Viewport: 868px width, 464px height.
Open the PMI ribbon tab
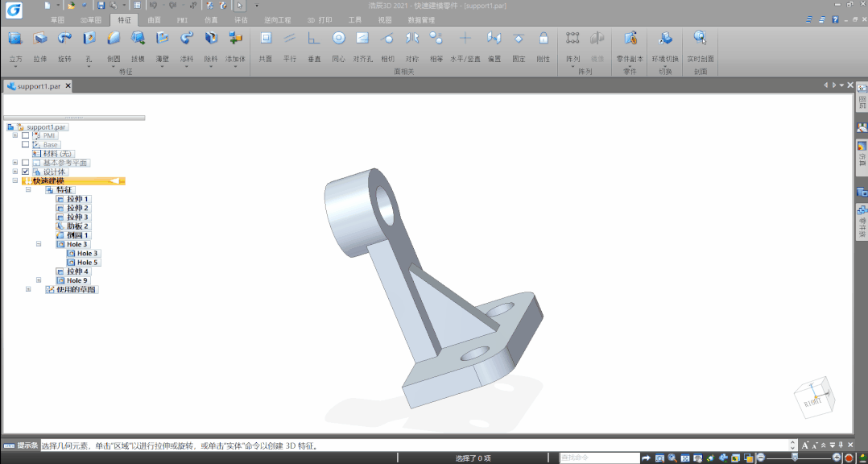pos(182,20)
